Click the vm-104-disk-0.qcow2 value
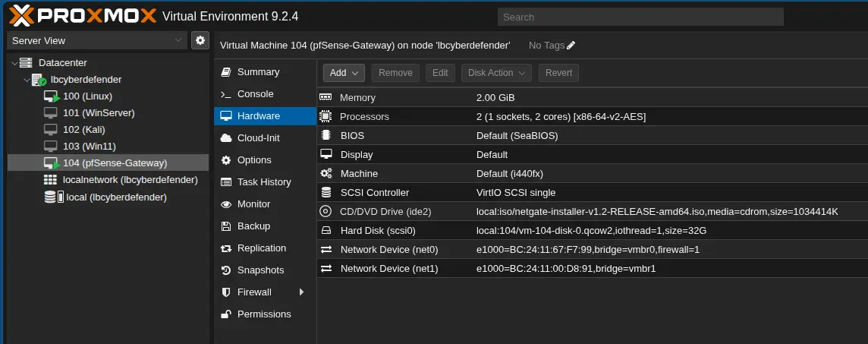 pyautogui.click(x=591, y=230)
